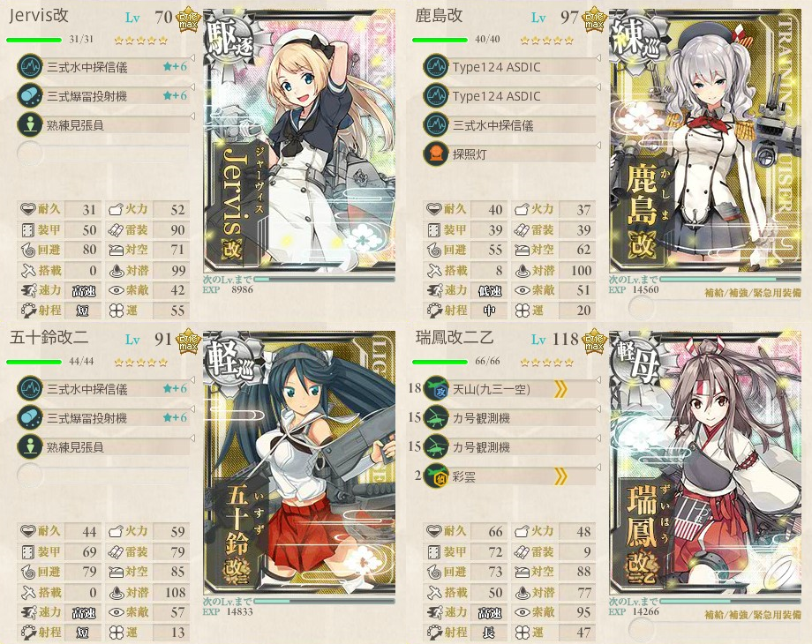The height and width of the screenshot is (644, 812).
Task: Click the autogyro icon on first カ号観測機
Action: click(x=436, y=418)
